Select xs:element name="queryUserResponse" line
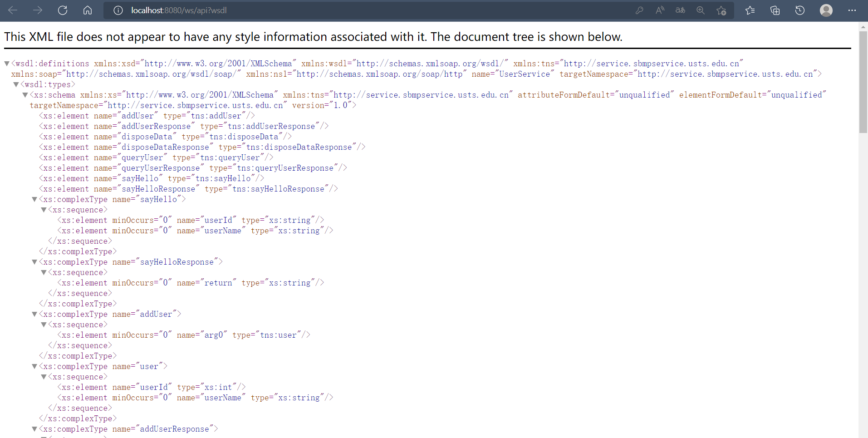The height and width of the screenshot is (438, 868). [193, 168]
